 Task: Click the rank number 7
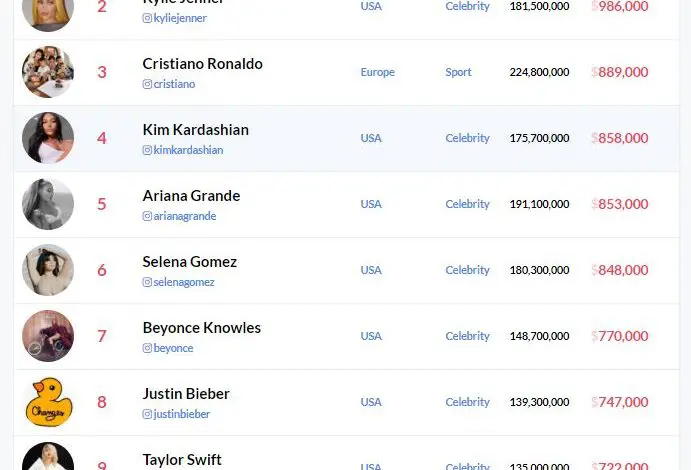click(x=102, y=336)
